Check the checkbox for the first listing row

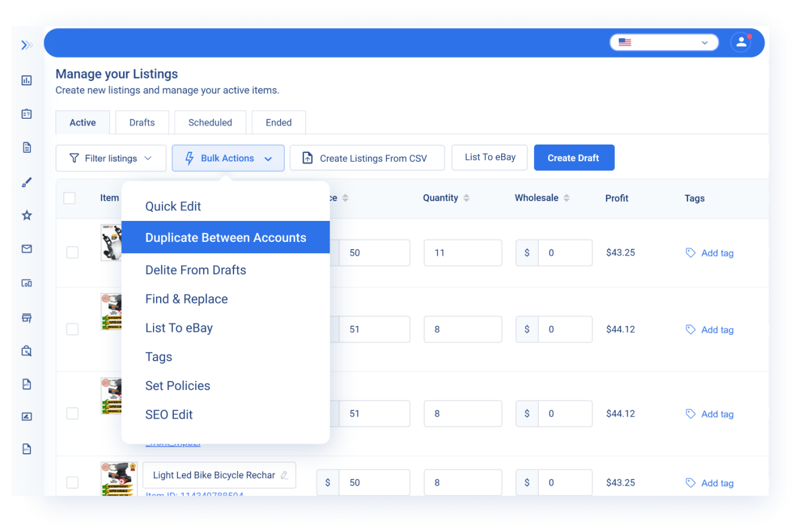72,253
